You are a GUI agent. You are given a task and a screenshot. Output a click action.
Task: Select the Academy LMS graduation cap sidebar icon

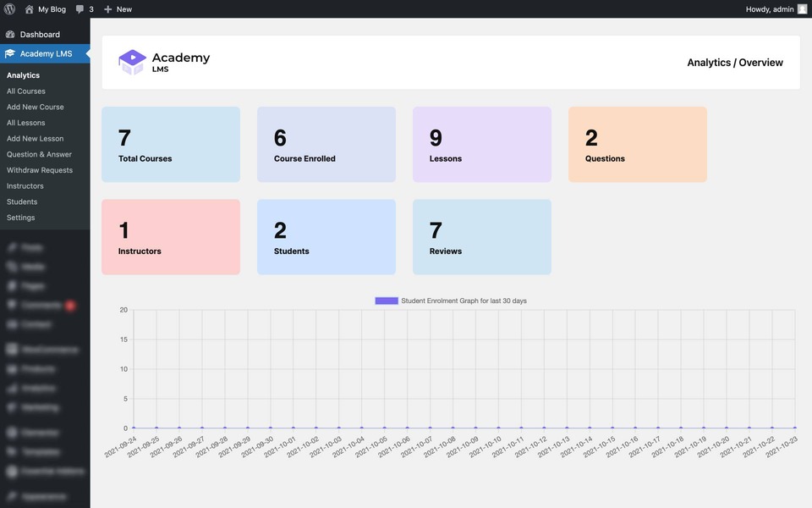(11, 52)
